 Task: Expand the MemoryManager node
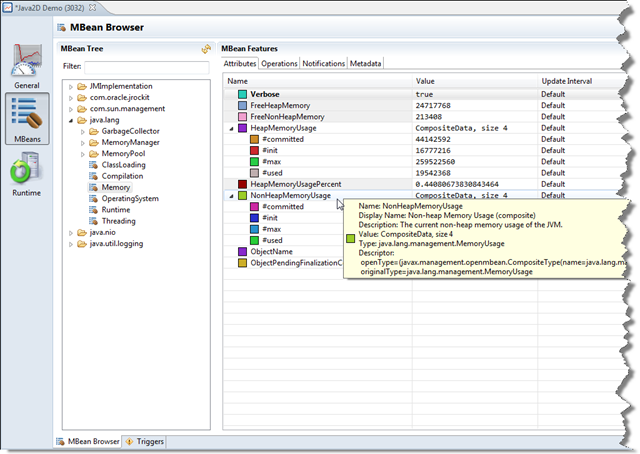coord(82,143)
